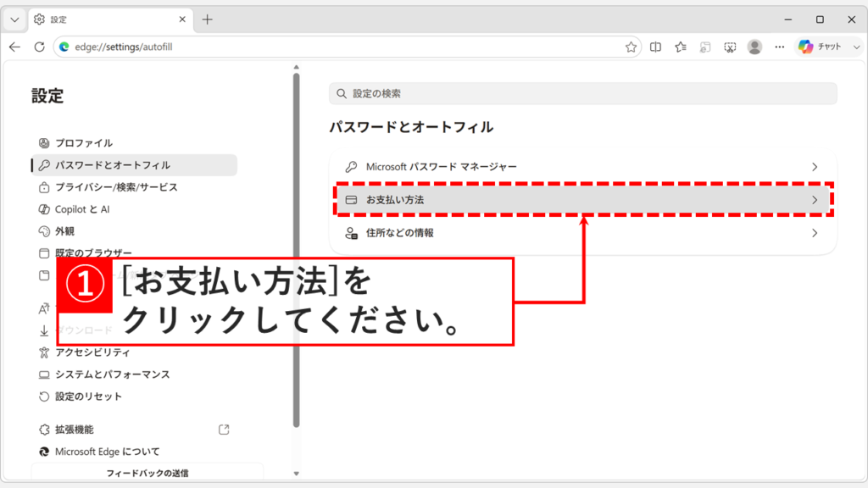Open the three-dot settings and more menu
Screen dimensions: 868x488
pyautogui.click(x=780, y=47)
